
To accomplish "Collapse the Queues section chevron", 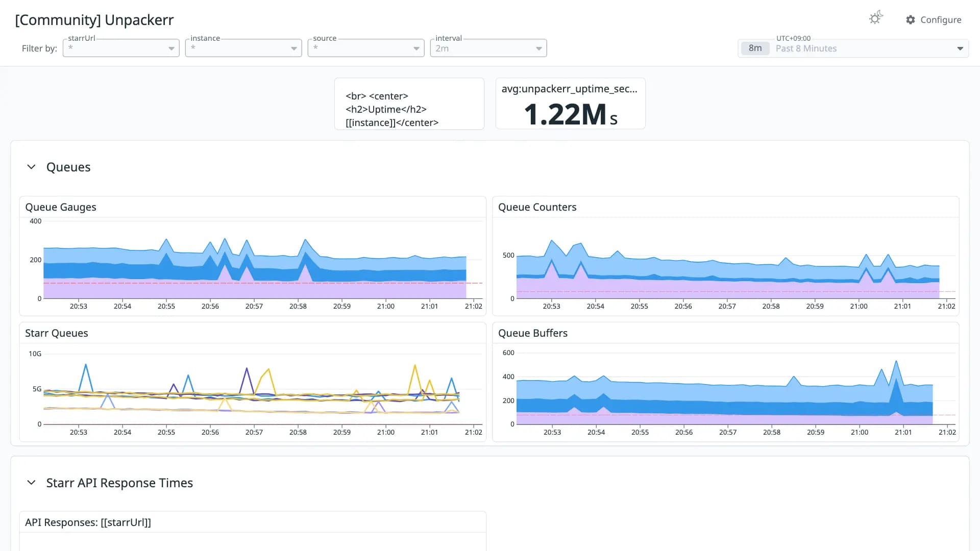I will [x=31, y=167].
